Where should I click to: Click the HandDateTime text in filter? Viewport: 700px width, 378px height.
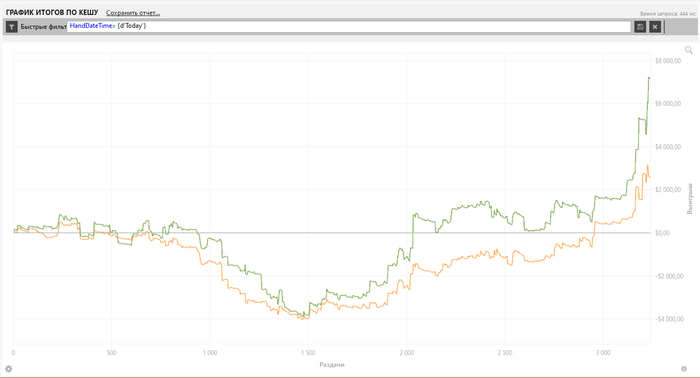click(x=91, y=26)
